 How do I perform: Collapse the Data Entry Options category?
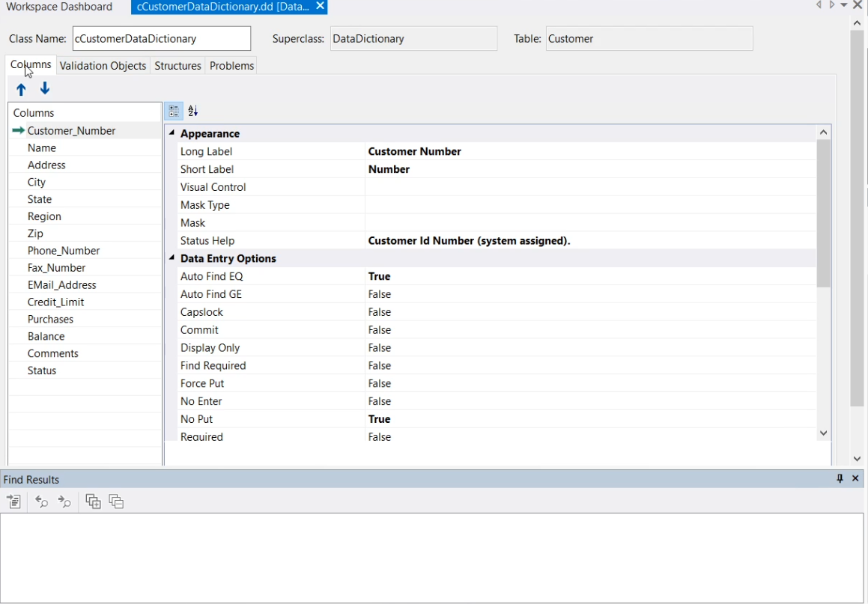tap(172, 258)
